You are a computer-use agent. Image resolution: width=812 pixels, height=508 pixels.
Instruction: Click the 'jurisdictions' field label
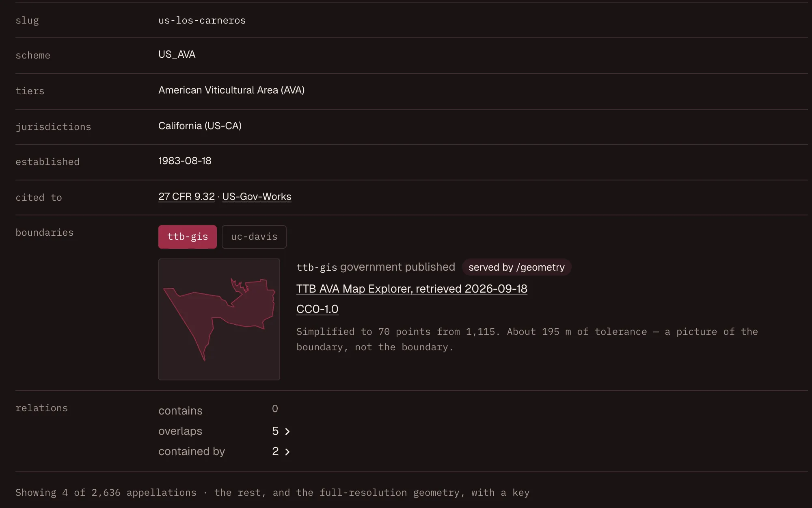[53, 127]
